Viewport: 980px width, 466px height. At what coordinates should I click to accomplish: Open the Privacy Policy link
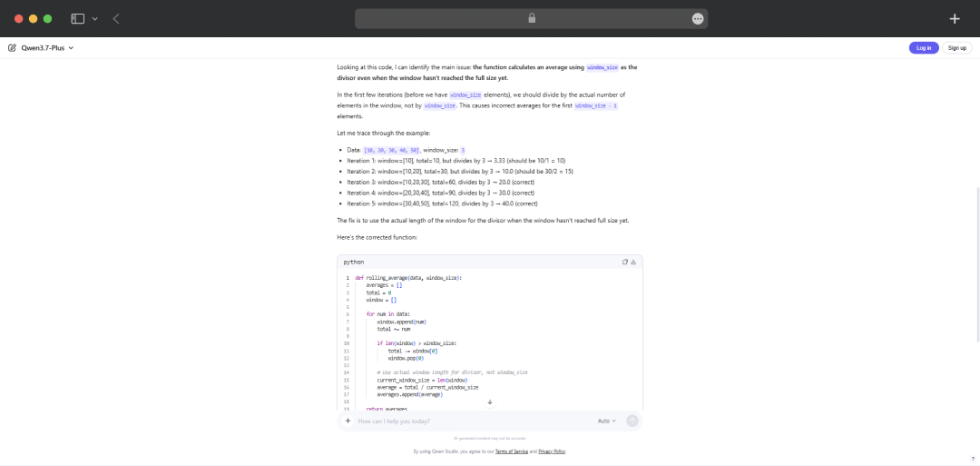[552, 451]
